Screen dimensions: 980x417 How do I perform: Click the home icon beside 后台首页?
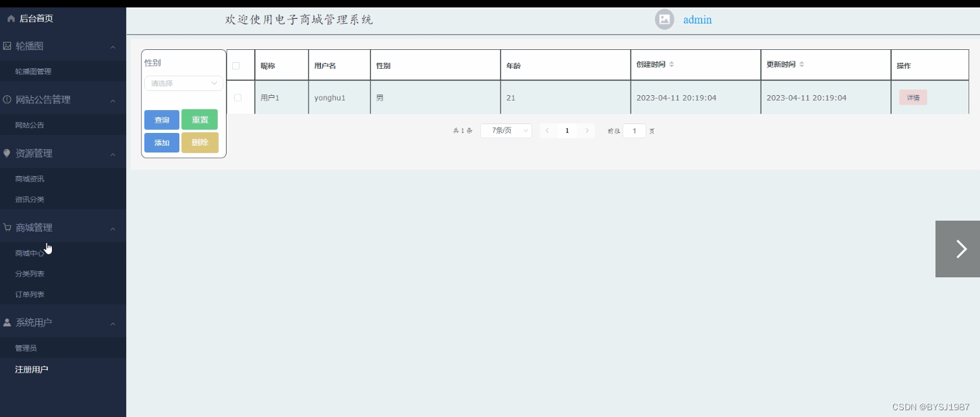11,19
